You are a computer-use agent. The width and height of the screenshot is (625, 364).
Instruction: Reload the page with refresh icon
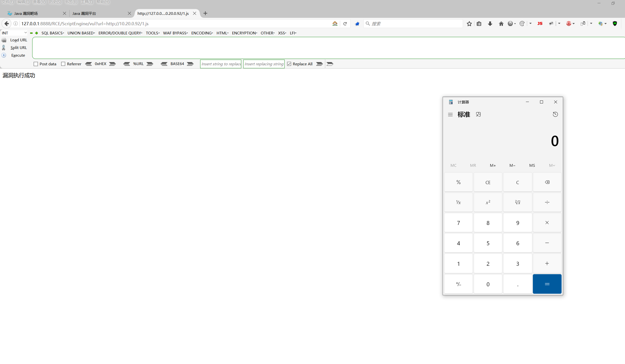click(345, 24)
